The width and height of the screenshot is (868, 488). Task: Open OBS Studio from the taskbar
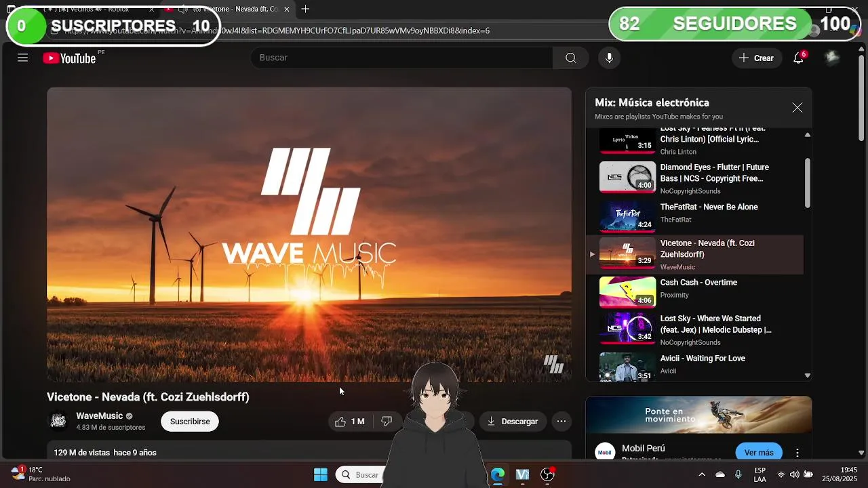pyautogui.click(x=547, y=474)
